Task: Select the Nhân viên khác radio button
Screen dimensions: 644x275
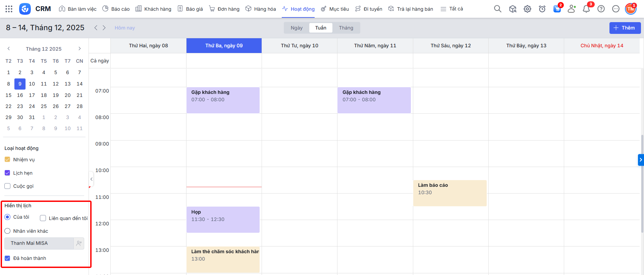Action: (7, 231)
